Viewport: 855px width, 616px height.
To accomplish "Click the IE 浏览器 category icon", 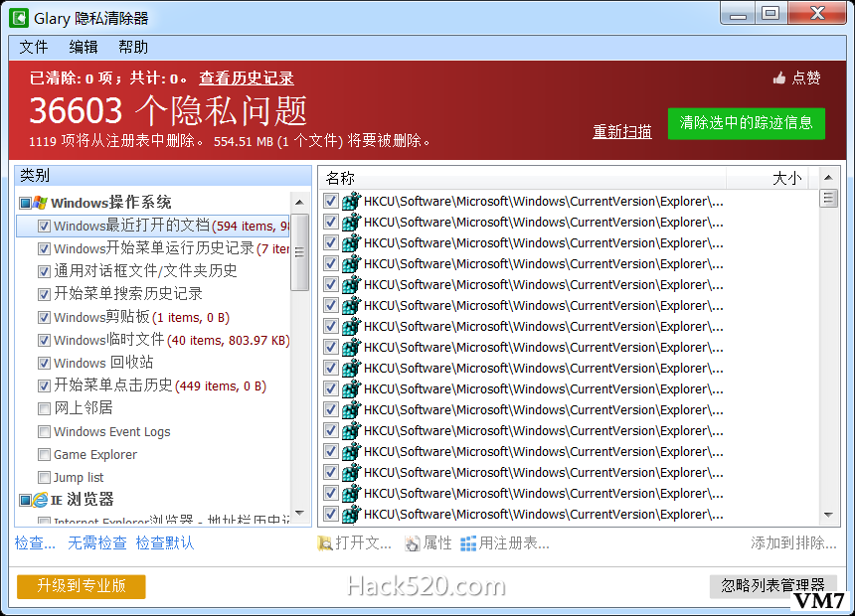I will (x=40, y=500).
